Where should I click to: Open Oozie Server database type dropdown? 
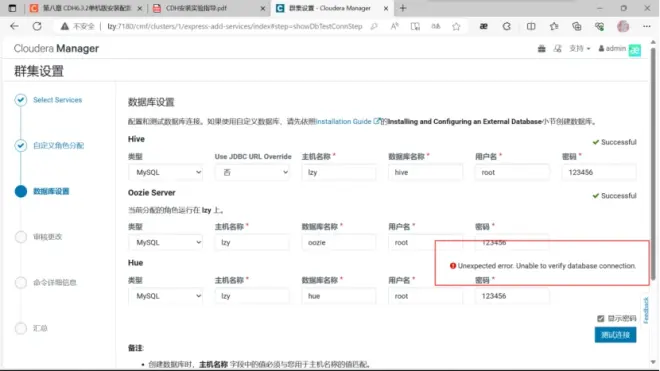(165, 243)
